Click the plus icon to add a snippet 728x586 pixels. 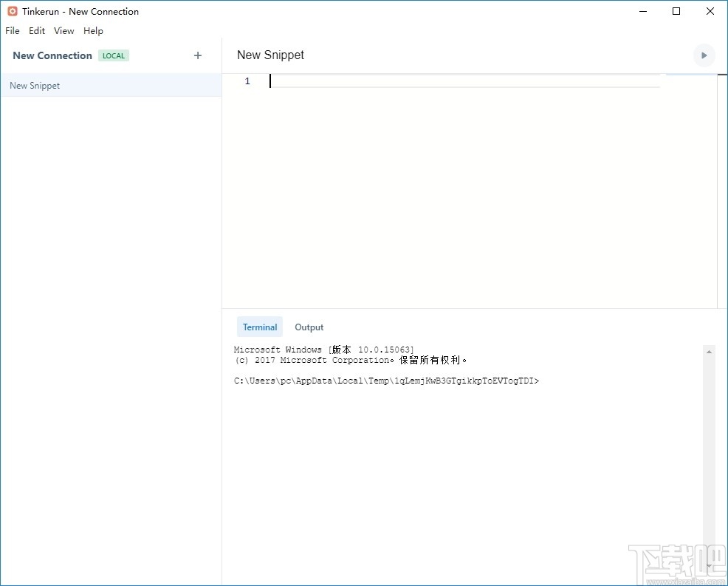[198, 55]
